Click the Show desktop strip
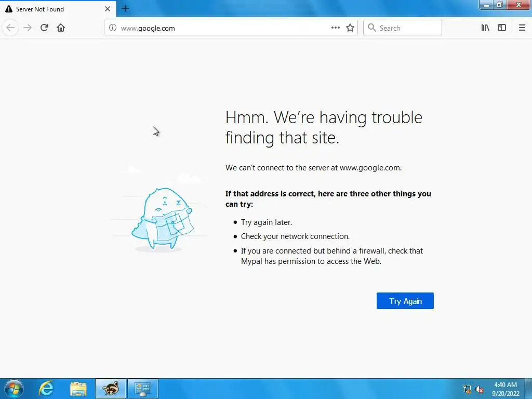The height and width of the screenshot is (399, 532). coord(528,389)
